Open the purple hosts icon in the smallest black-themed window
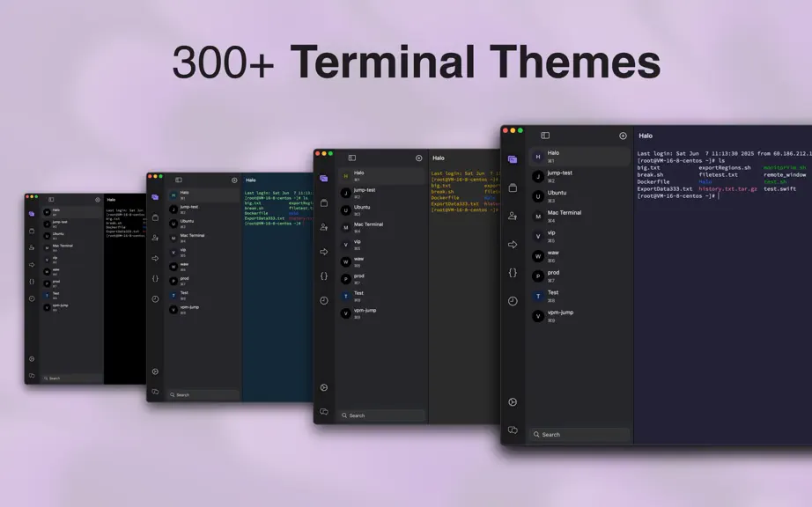 pyautogui.click(x=32, y=214)
